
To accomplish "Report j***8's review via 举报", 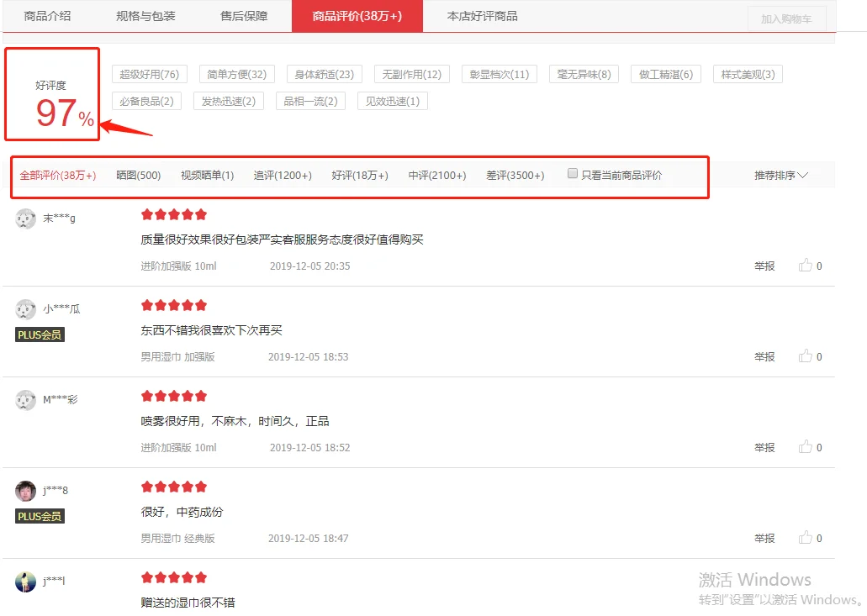I will coord(764,538).
